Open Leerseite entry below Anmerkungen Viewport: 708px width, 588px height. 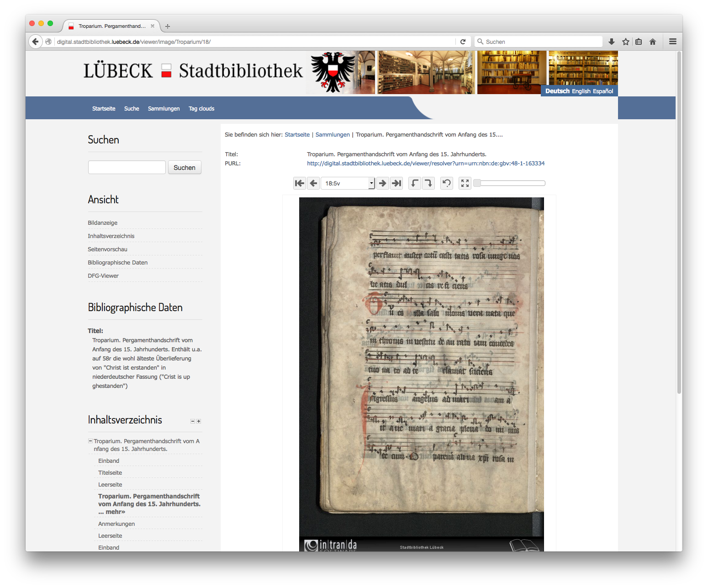(x=110, y=535)
